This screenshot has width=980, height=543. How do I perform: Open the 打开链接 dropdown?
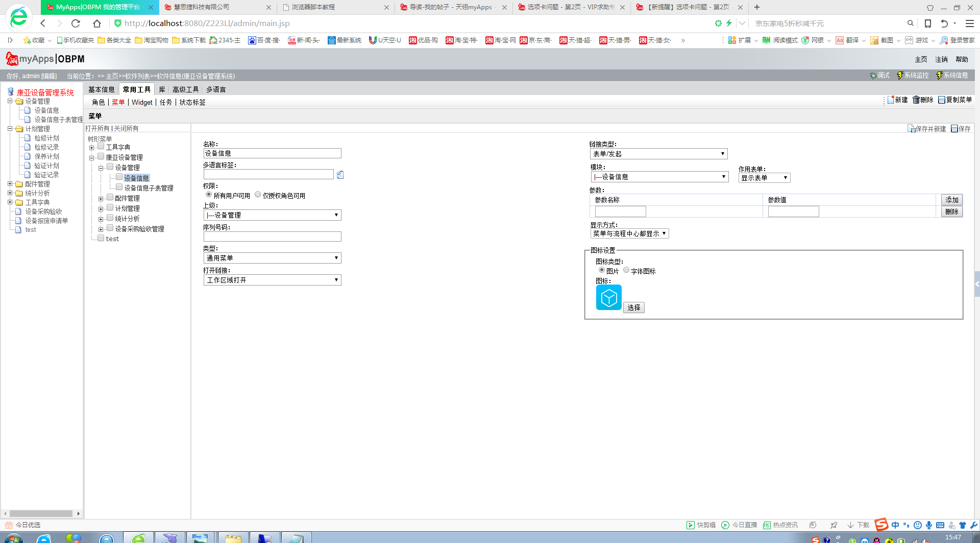coord(273,280)
